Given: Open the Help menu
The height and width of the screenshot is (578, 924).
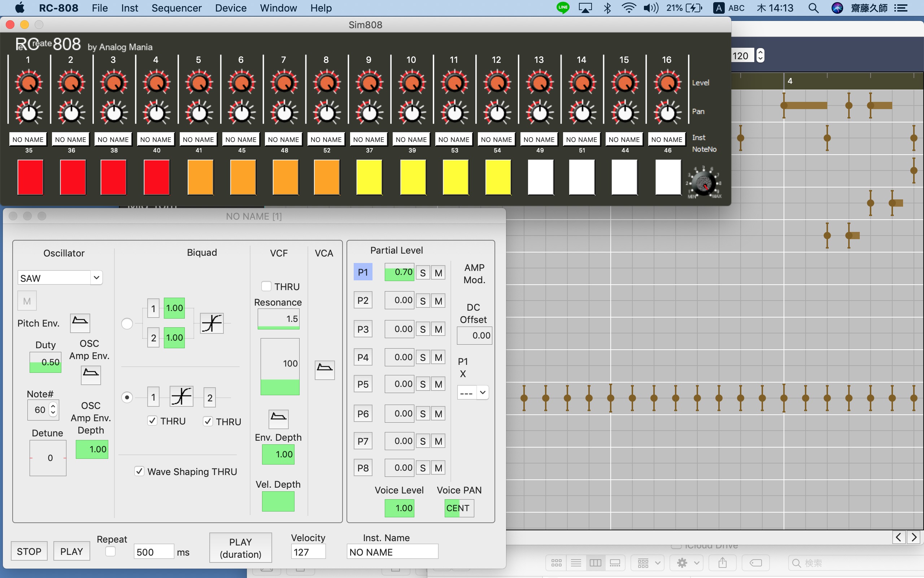Looking at the screenshot, I should point(321,8).
